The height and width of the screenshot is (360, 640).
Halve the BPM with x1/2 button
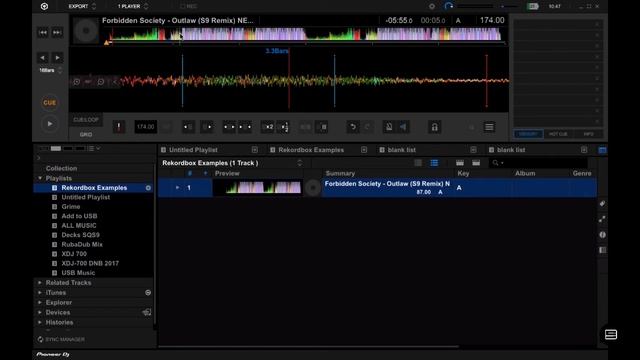(x=284, y=127)
